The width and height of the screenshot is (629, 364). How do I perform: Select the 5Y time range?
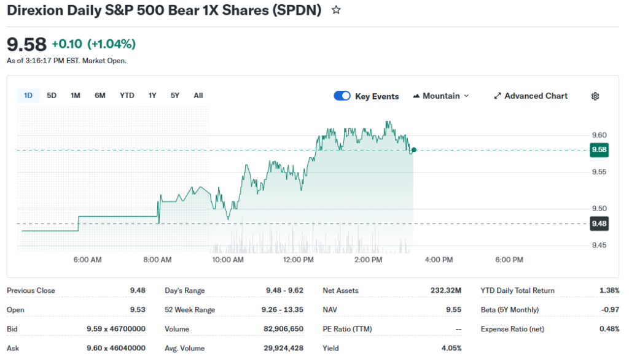(x=175, y=95)
